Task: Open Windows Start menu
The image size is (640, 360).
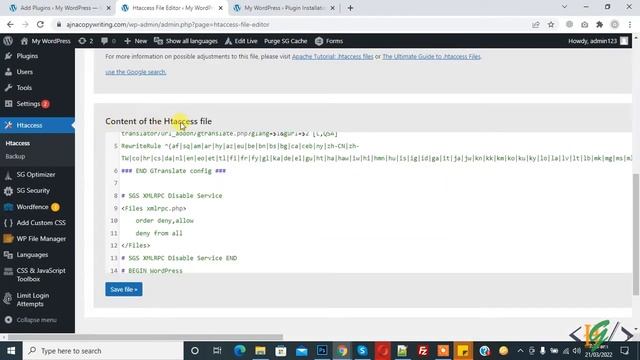Action: coord(11,351)
